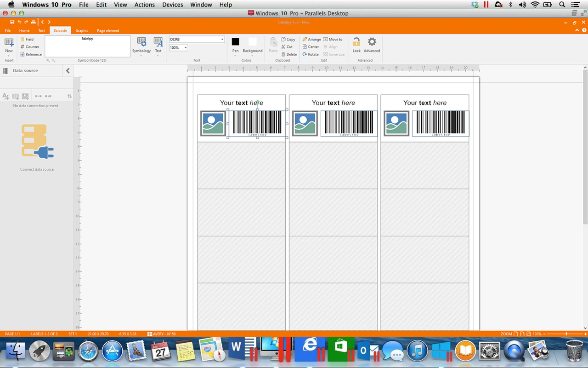588x368 pixels.
Task: Switch to the Graphic ribbon tab
Action: (x=82, y=30)
